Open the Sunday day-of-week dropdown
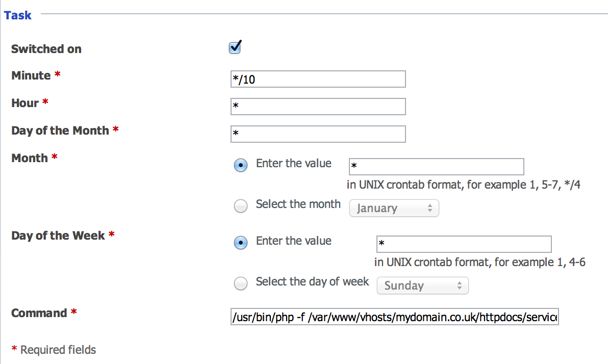This screenshot has width=608, height=364. click(x=423, y=285)
